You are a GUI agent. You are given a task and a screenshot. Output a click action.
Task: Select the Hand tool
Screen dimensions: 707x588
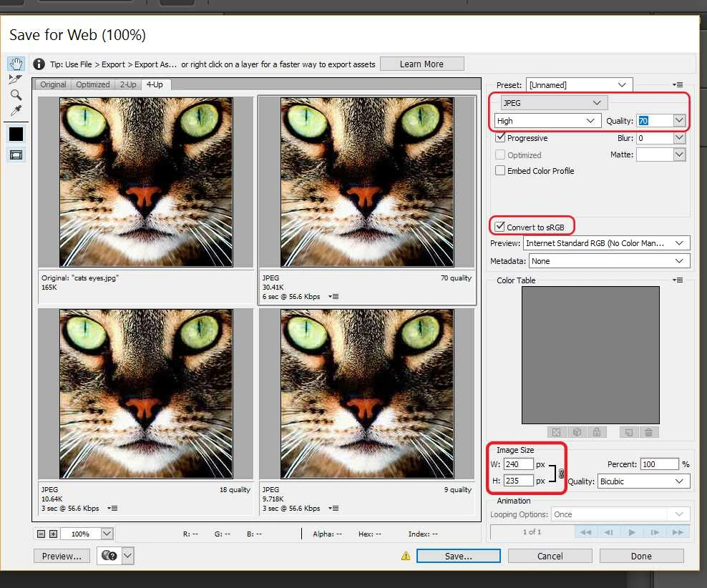click(x=16, y=64)
